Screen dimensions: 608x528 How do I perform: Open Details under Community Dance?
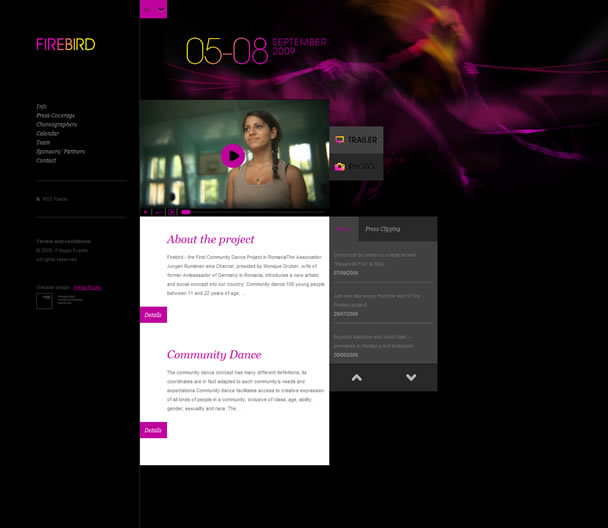coord(153,430)
